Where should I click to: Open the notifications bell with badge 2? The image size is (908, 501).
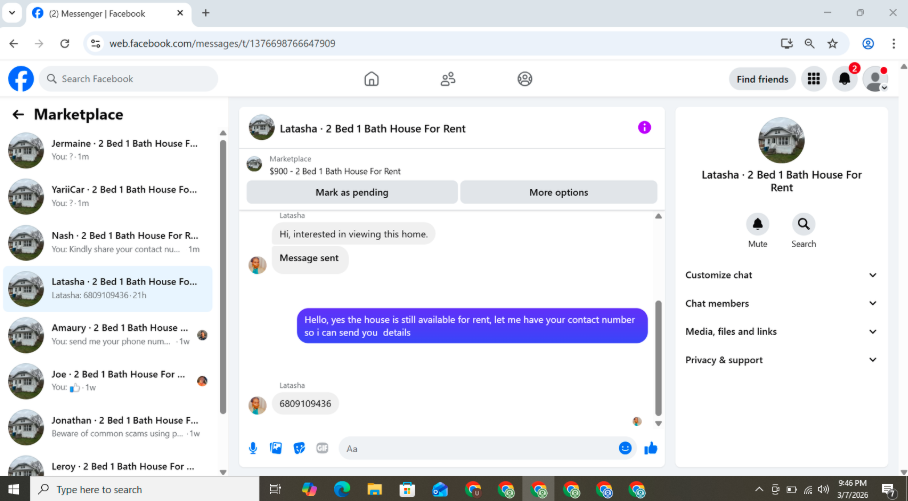point(844,79)
